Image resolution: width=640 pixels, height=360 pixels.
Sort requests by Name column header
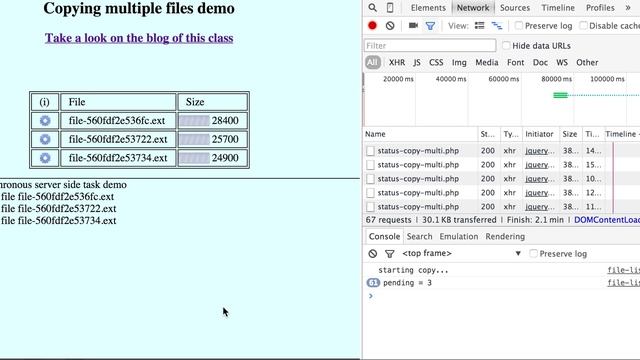click(x=420, y=134)
